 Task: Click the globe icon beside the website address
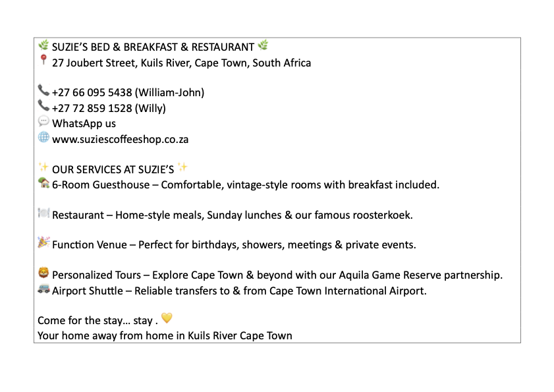[43, 138]
